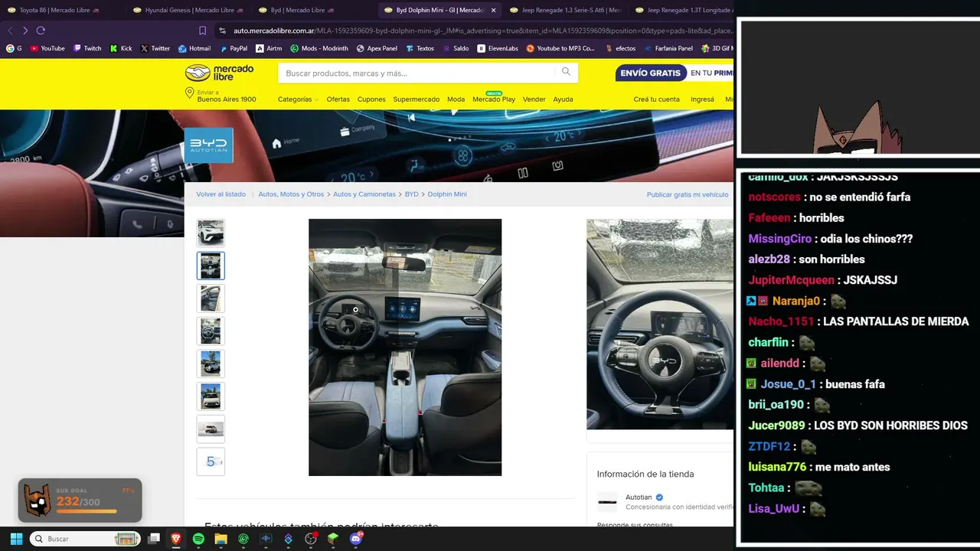This screenshot has width=980, height=551.
Task: Open OBS Studio from the taskbar
Action: click(311, 539)
